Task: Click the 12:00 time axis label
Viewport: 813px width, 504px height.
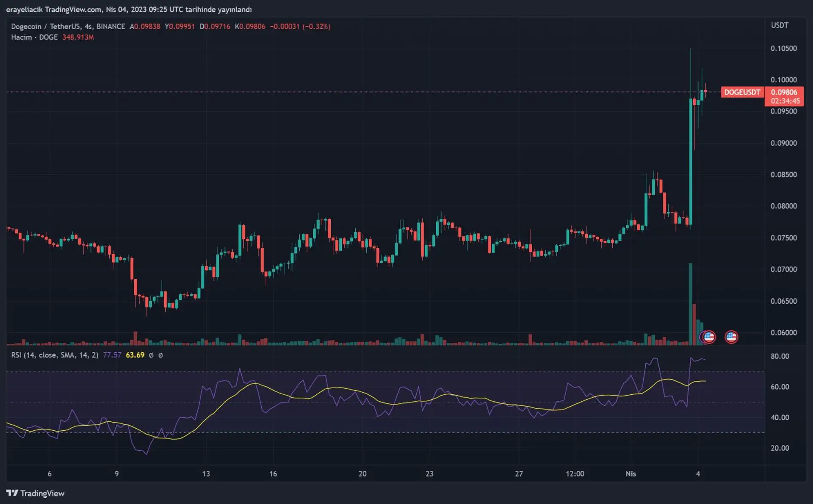Action: [575, 474]
